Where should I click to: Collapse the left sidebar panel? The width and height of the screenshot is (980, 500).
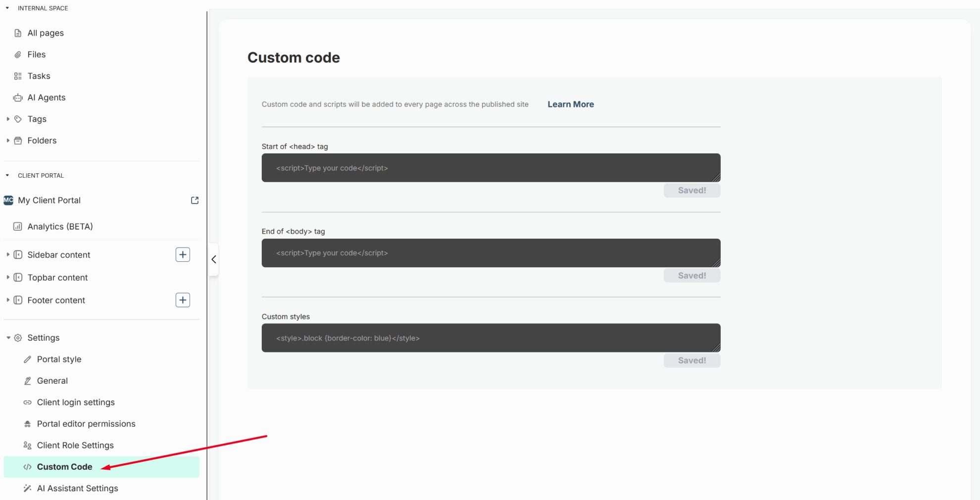[214, 259]
